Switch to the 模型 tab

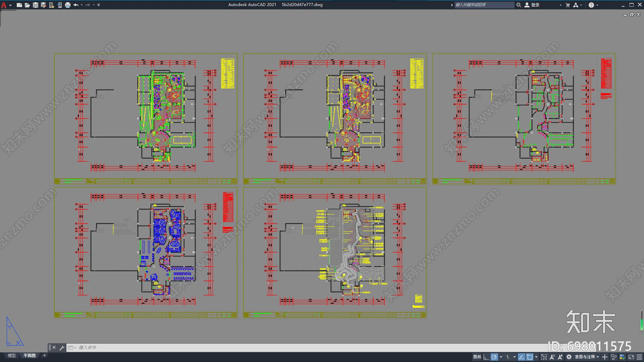point(11,356)
